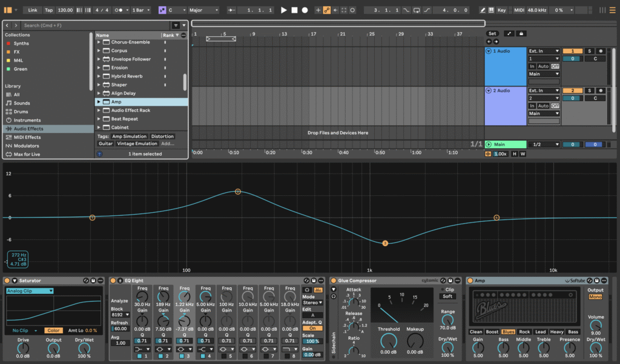Enter MIDI mapping mode
Viewport: 620px width, 364px height.
pyautogui.click(x=521, y=10)
